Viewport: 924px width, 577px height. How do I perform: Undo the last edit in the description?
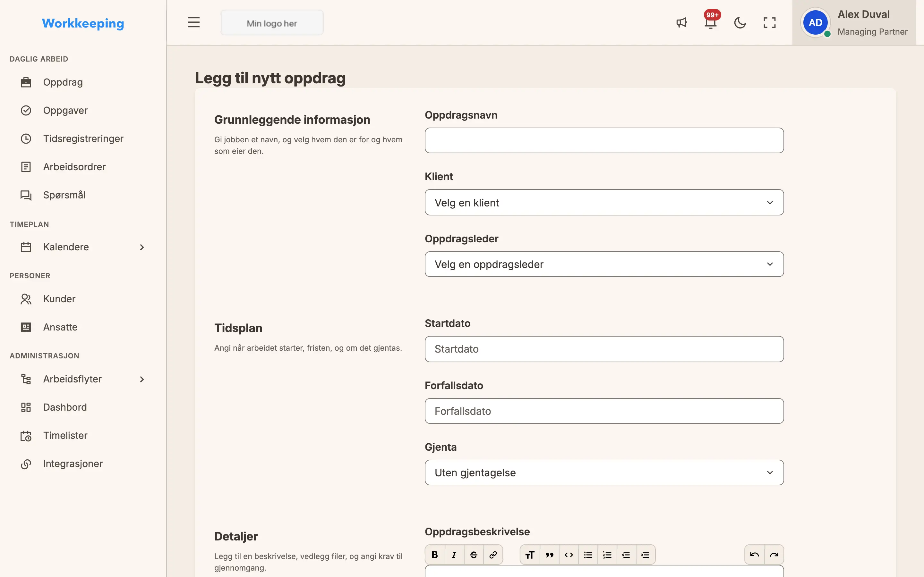[x=755, y=555]
